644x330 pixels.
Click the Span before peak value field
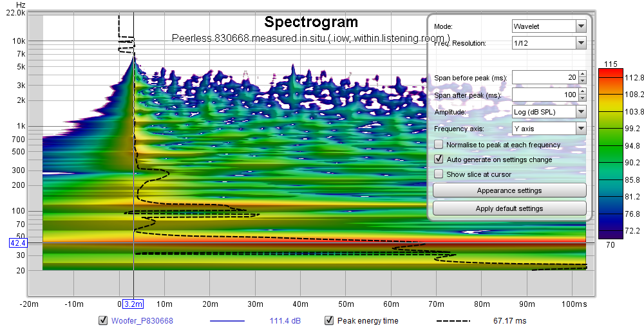pos(545,77)
